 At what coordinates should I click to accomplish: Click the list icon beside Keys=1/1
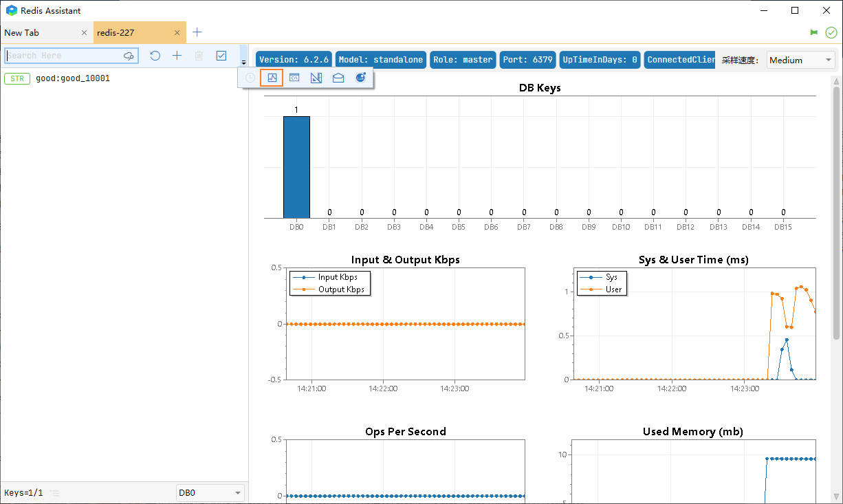(x=55, y=493)
